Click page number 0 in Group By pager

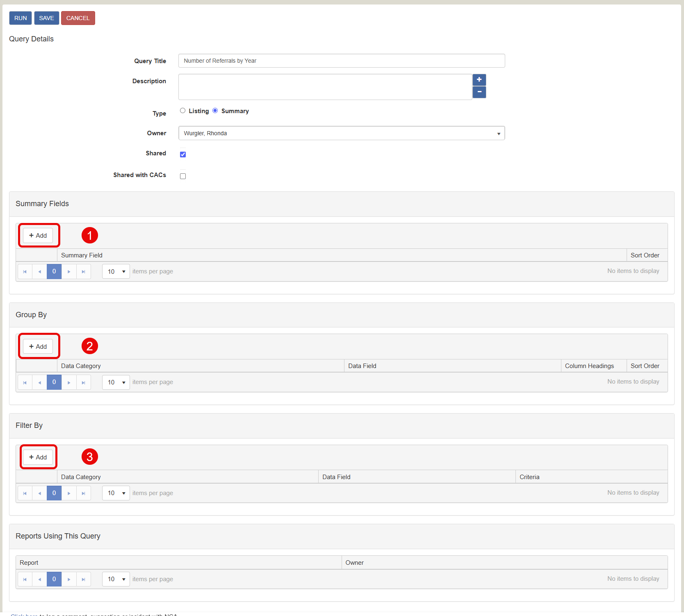[54, 382]
